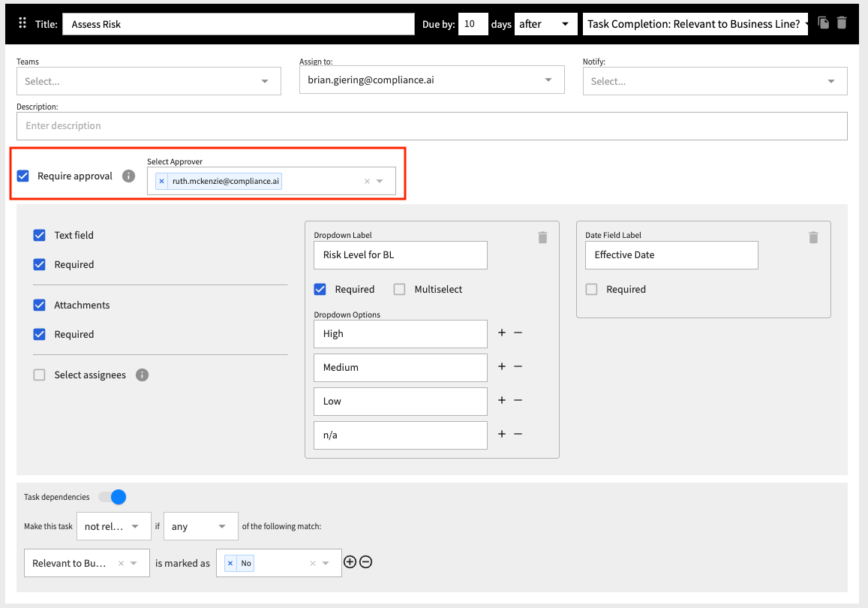This screenshot has width=868, height=608.
Task: Add dependency condition with plus circle icon
Action: 350,561
